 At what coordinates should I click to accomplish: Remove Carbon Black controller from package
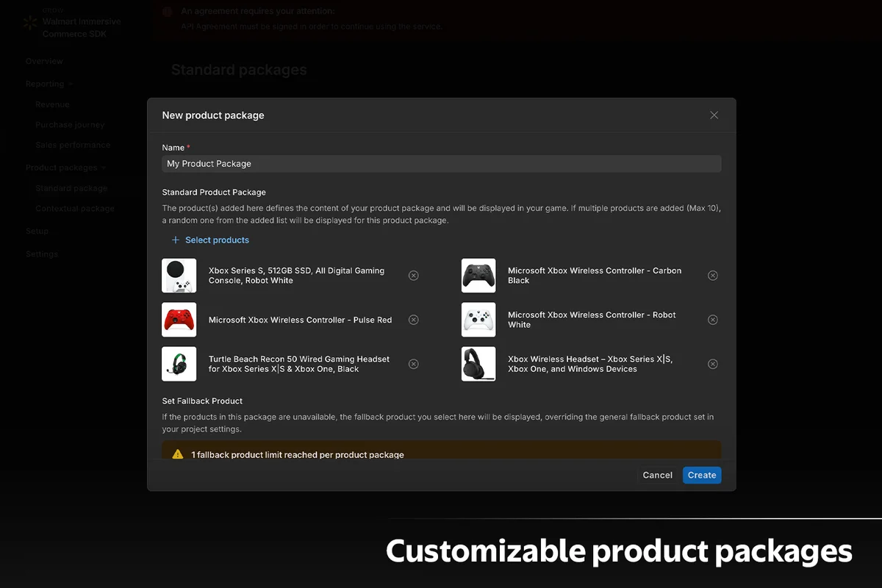(x=712, y=276)
